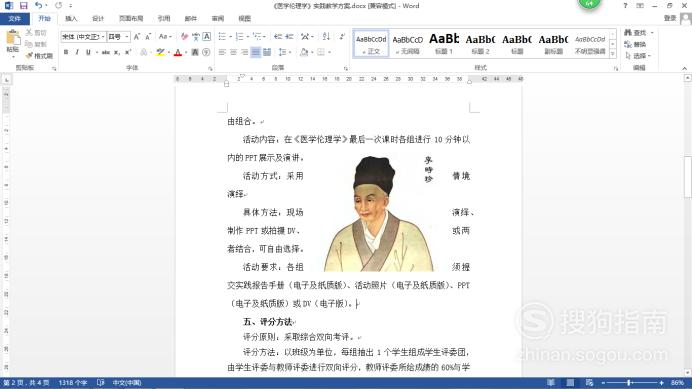Click the word count in status bar
Screen dimensions: 692x389
(x=73, y=382)
